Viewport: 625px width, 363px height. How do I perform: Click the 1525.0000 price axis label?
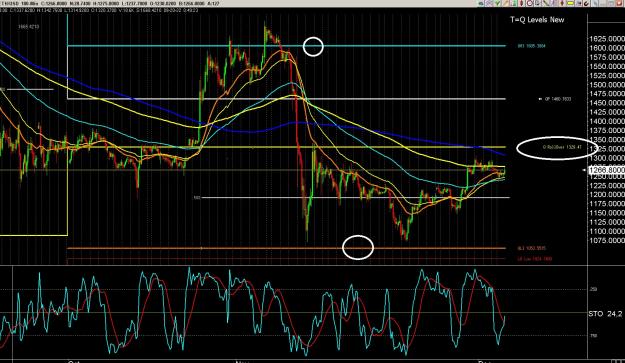606,76
